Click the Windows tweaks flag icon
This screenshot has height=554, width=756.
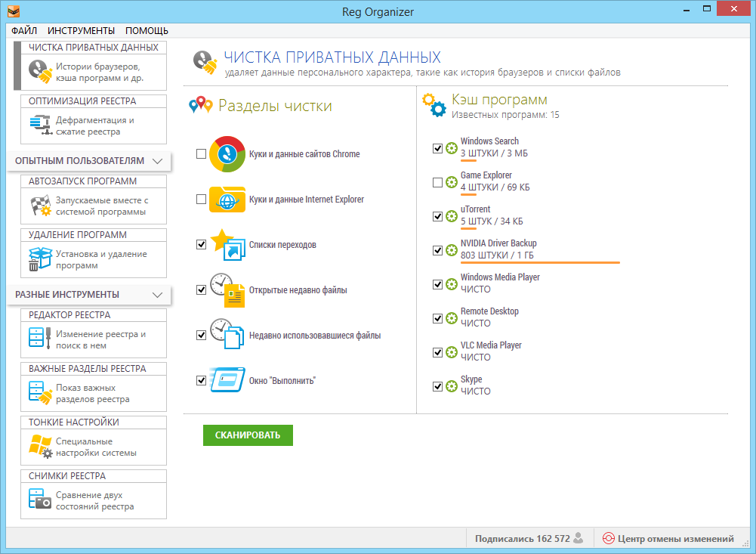(x=41, y=447)
